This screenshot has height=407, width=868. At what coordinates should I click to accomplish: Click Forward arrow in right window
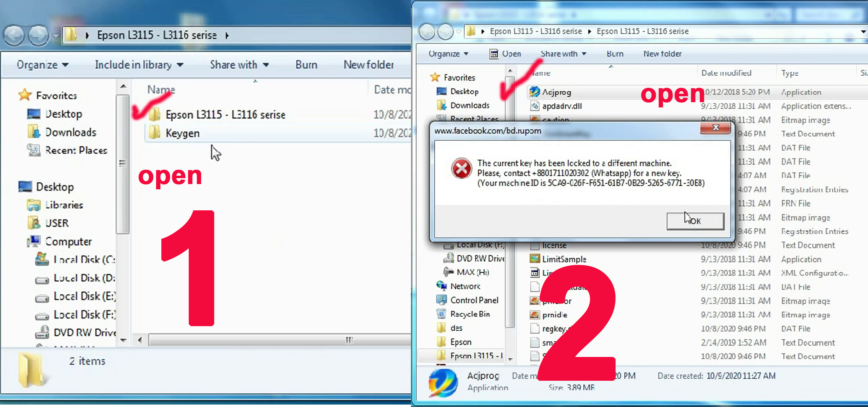445,32
